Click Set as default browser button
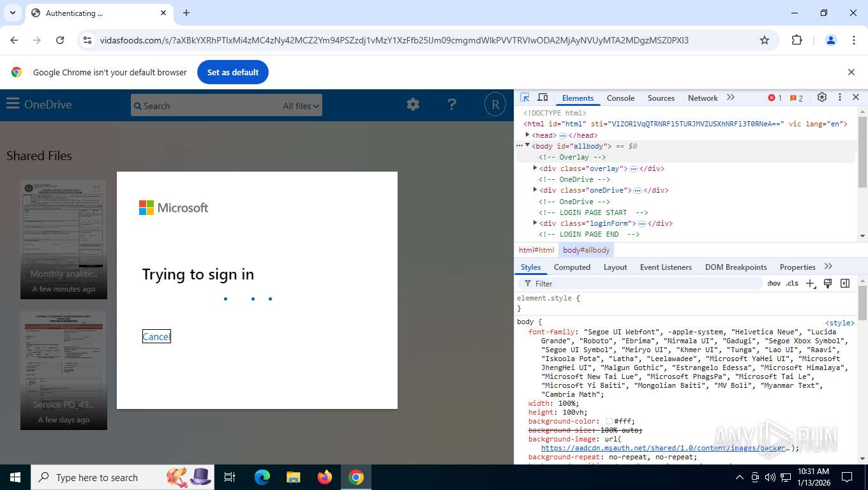The width and height of the screenshot is (868, 490). [233, 72]
